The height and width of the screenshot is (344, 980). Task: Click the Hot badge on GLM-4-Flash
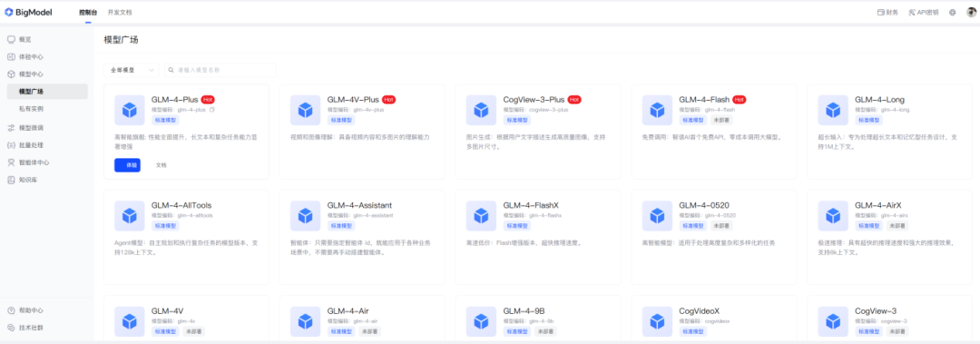point(740,100)
